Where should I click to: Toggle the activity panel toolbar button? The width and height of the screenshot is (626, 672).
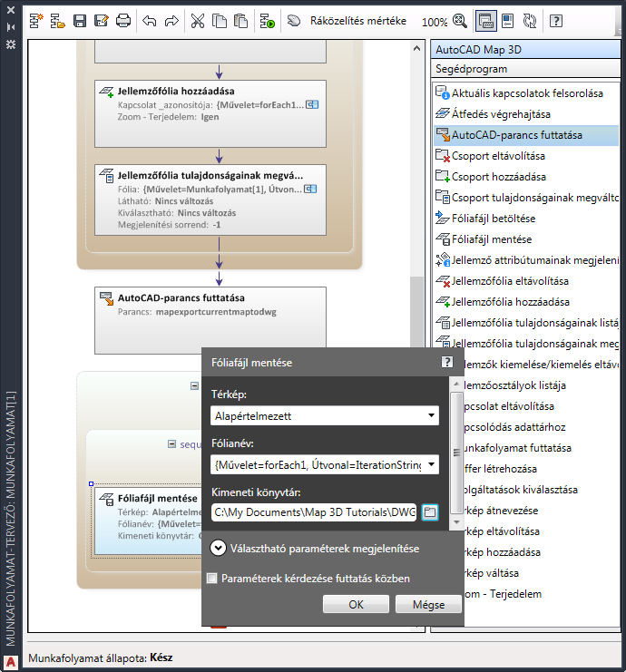click(485, 21)
